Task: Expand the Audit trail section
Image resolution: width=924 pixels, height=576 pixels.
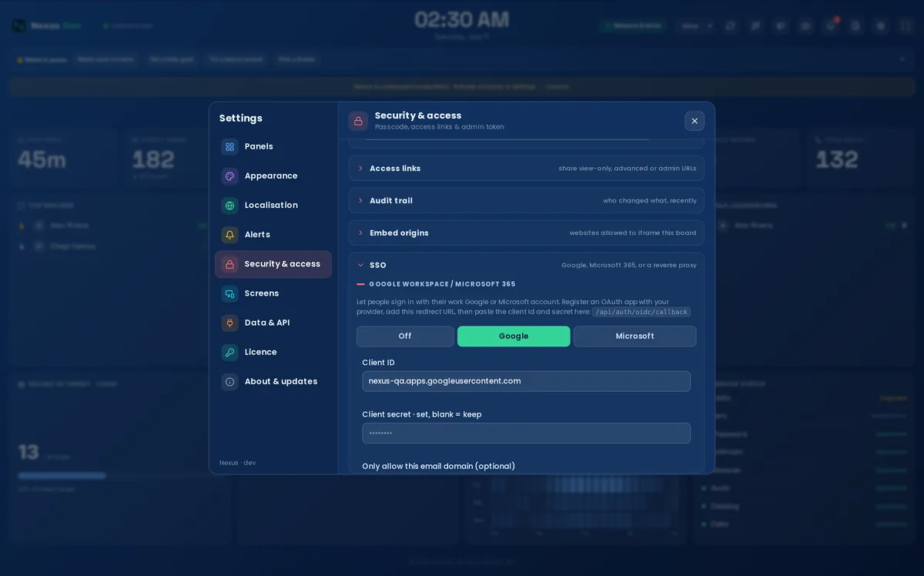Action: coord(527,201)
